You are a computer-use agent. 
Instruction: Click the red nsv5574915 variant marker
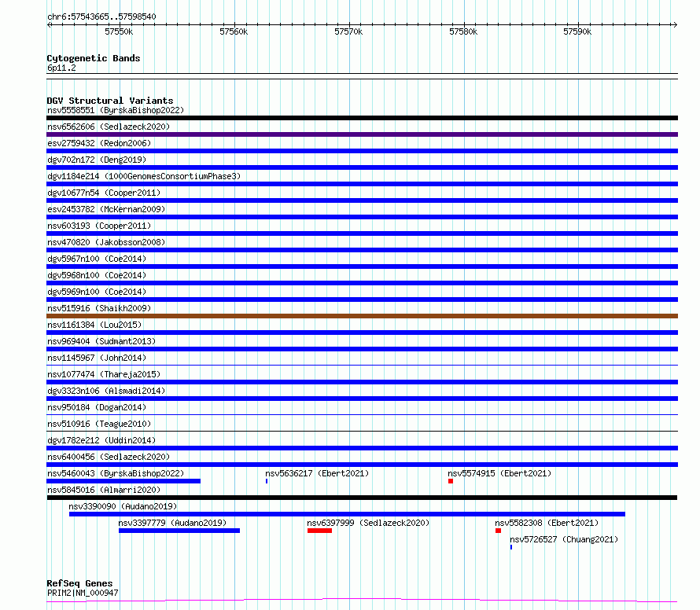(x=451, y=481)
